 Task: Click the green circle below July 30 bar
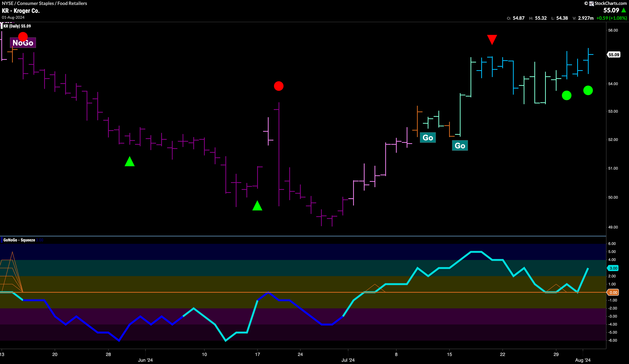coord(567,95)
